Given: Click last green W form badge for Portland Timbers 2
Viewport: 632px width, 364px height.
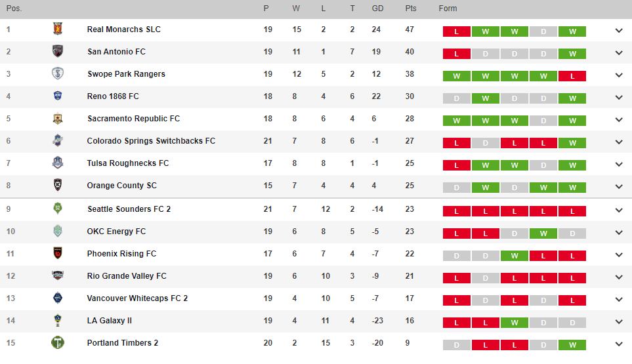Looking at the screenshot, I should pyautogui.click(x=572, y=345).
